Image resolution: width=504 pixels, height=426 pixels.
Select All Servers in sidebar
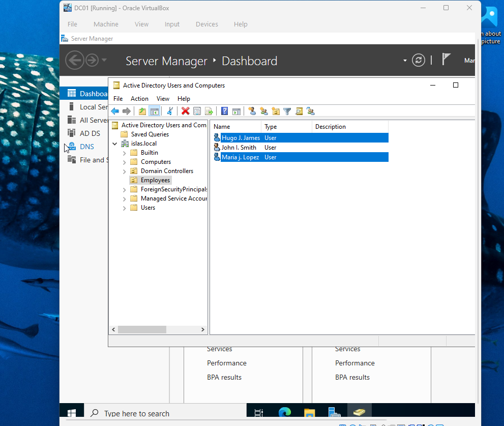84,120
